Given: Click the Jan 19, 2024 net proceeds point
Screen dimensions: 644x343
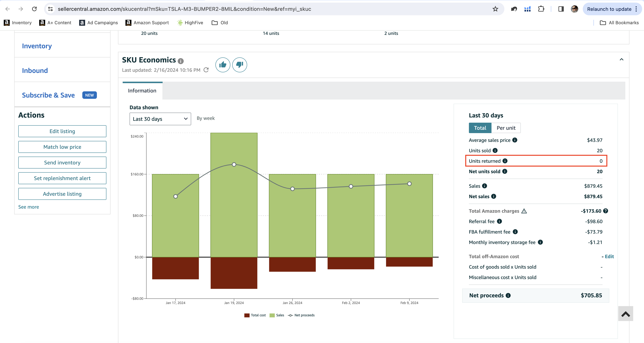Looking at the screenshot, I should click(234, 165).
